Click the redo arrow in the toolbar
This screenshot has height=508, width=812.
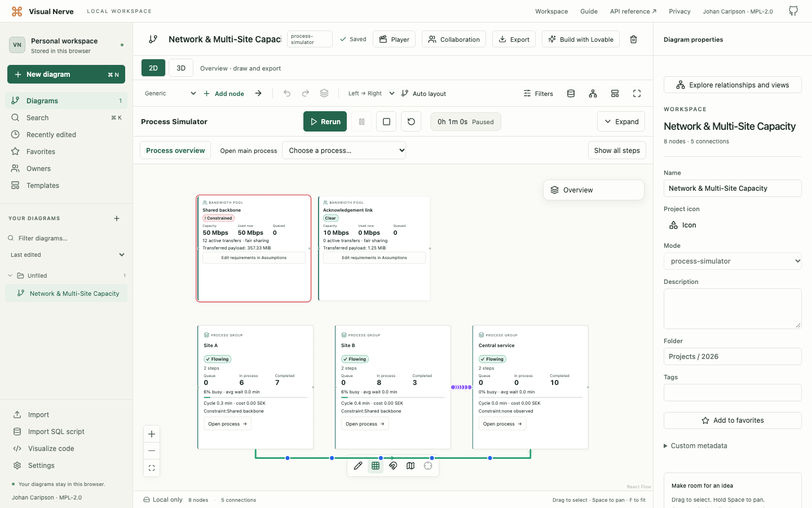306,94
